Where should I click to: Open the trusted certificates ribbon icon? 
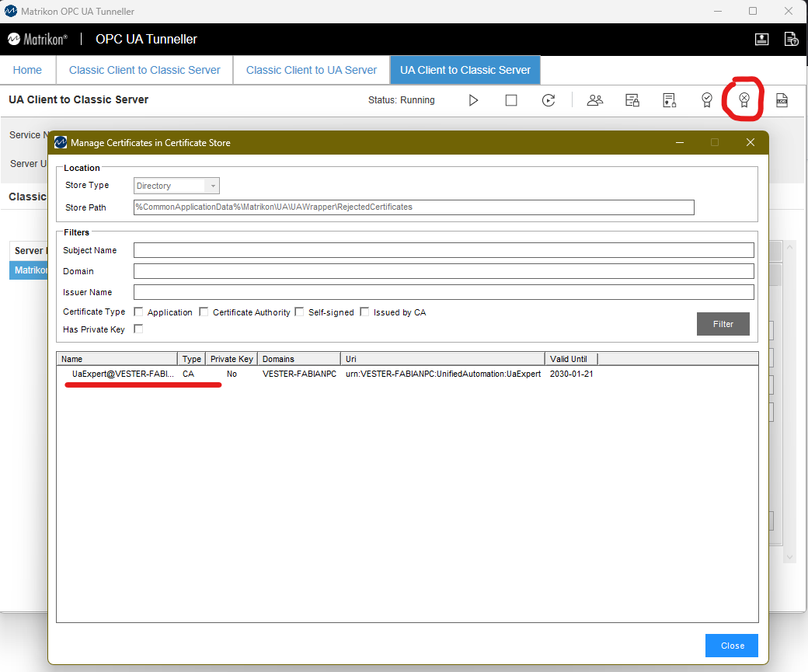707,100
